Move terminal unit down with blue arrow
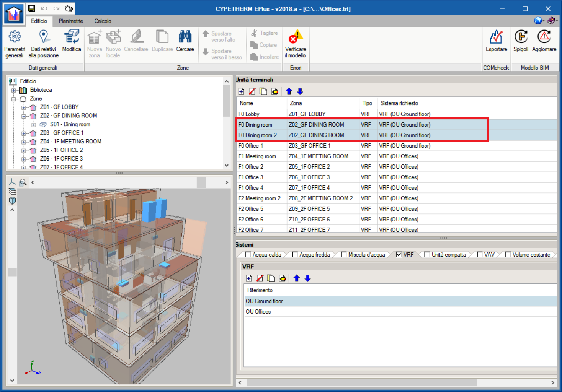562x392 pixels. (300, 91)
